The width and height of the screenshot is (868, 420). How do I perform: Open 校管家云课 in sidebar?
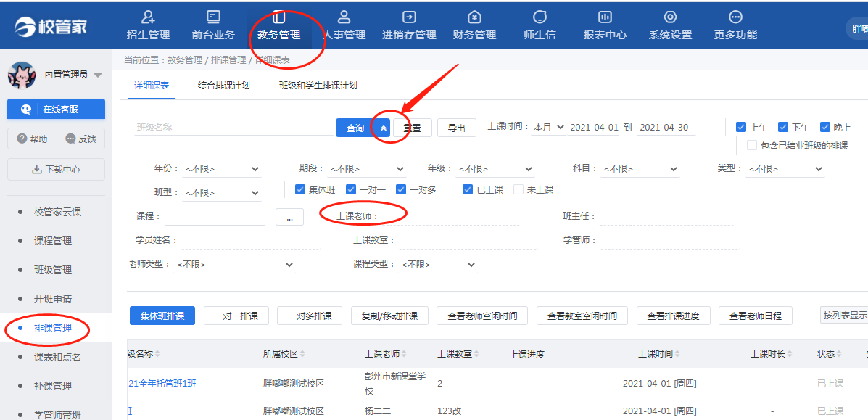click(x=57, y=212)
